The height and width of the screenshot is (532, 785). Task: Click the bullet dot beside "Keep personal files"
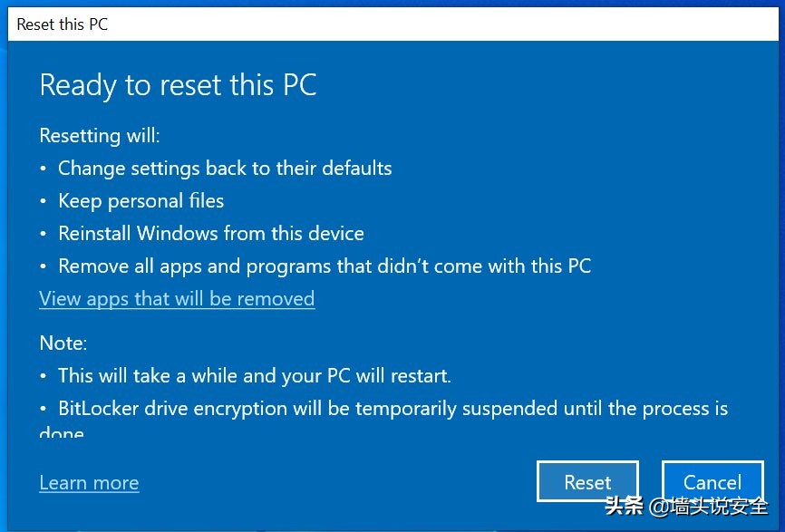pos(44,200)
